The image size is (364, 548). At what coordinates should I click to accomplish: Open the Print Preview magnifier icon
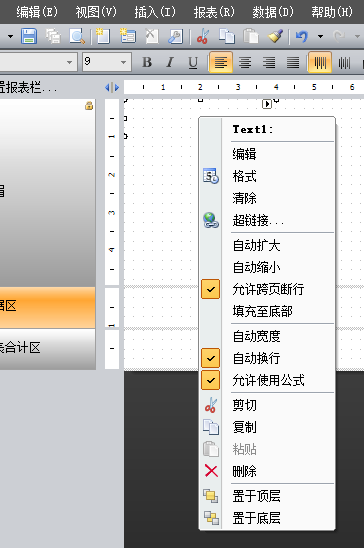tap(77, 36)
